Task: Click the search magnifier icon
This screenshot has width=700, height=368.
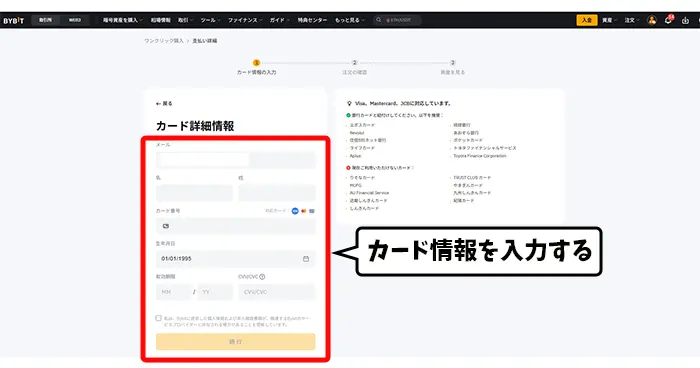Action: point(379,20)
